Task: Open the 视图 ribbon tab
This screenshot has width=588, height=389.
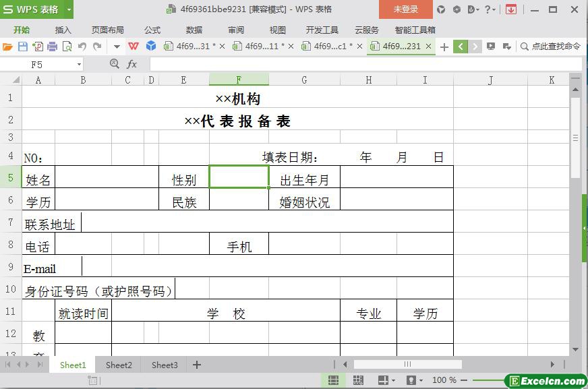Action: (x=278, y=30)
